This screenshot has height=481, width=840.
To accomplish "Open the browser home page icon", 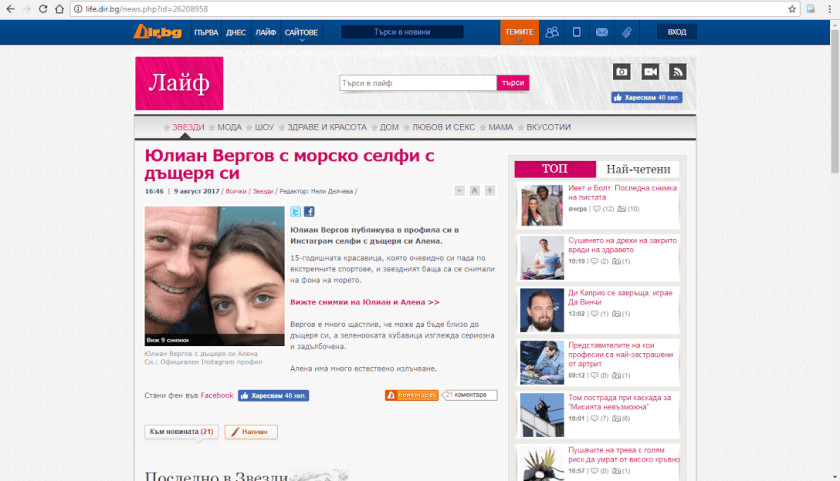I will click(59, 9).
